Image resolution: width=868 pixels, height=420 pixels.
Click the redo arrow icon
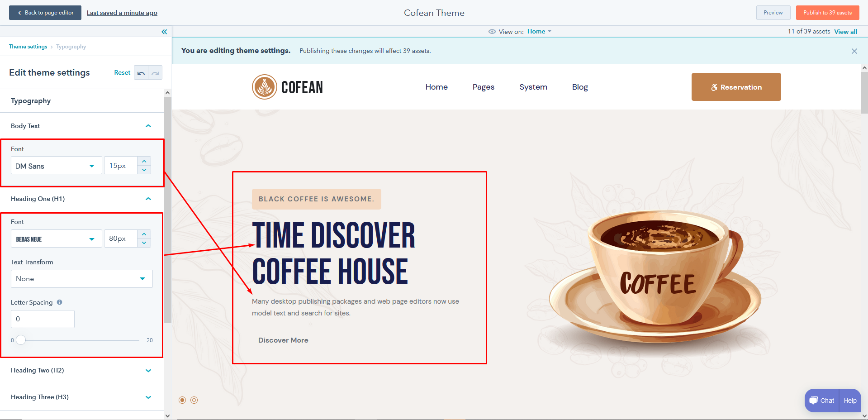155,73
